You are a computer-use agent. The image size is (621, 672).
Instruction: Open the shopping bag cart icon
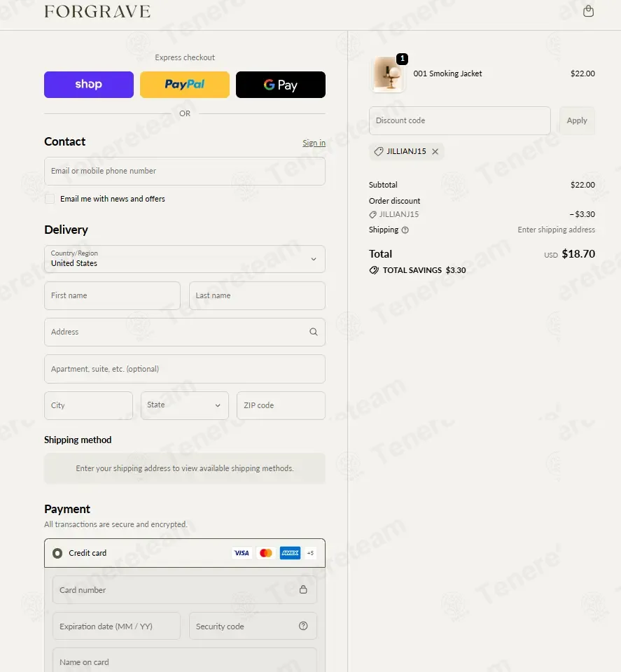pos(588,11)
